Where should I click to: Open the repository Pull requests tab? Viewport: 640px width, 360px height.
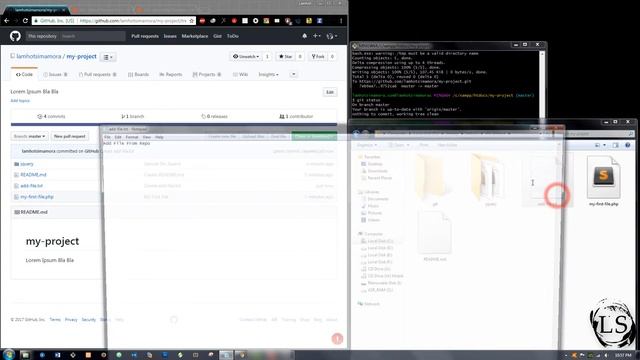tap(98, 75)
